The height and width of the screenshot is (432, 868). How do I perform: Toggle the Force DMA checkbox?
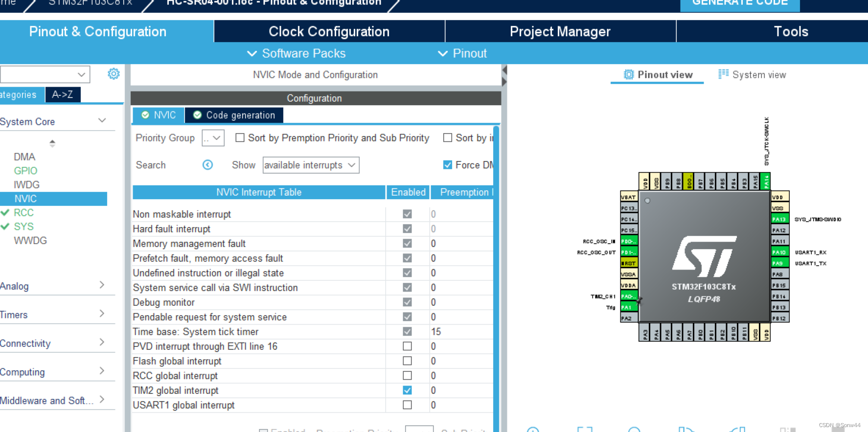point(447,165)
